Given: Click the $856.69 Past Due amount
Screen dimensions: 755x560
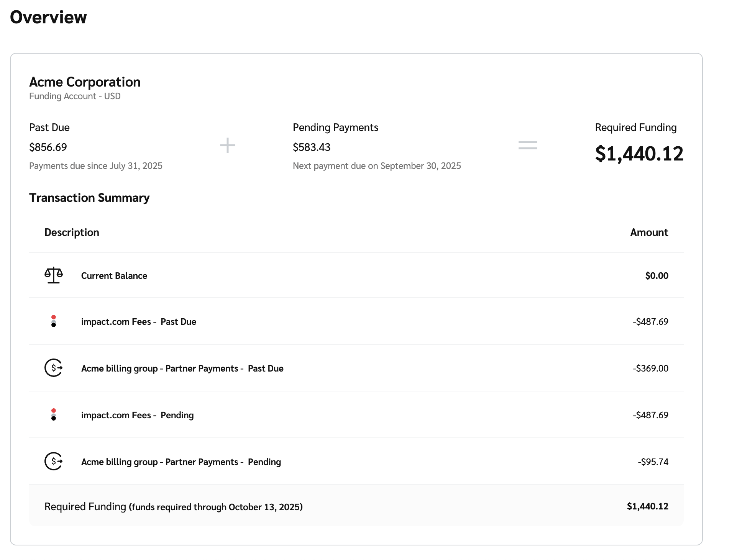Looking at the screenshot, I should (x=48, y=147).
